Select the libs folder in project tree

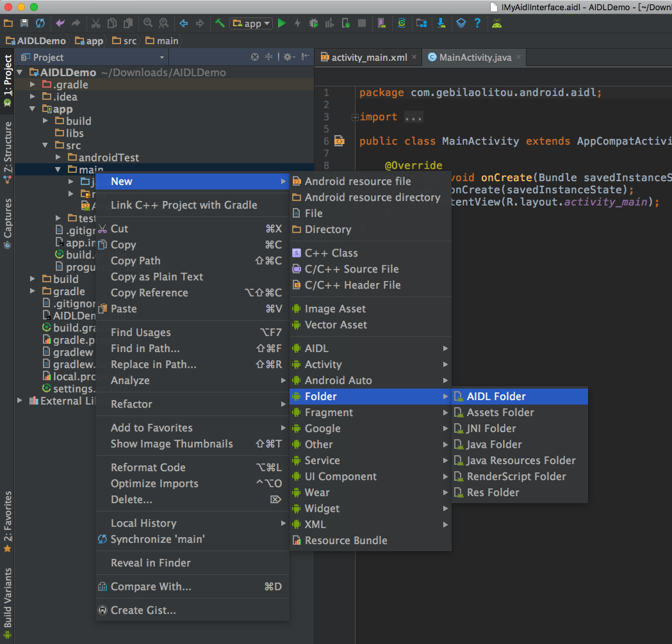click(x=69, y=133)
